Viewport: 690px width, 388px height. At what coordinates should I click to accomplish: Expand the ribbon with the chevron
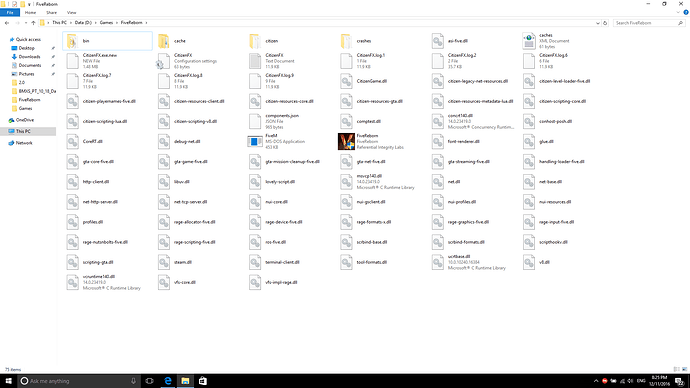[678, 12]
